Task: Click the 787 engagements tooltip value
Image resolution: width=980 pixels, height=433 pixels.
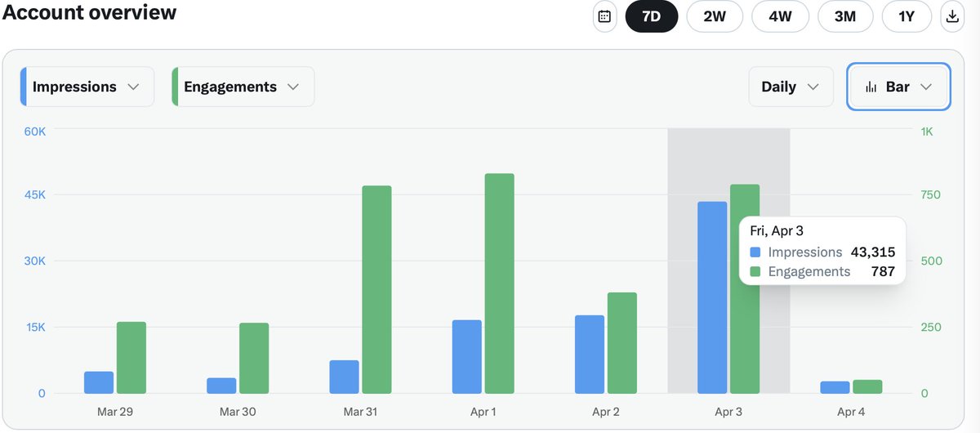Action: [x=883, y=271]
